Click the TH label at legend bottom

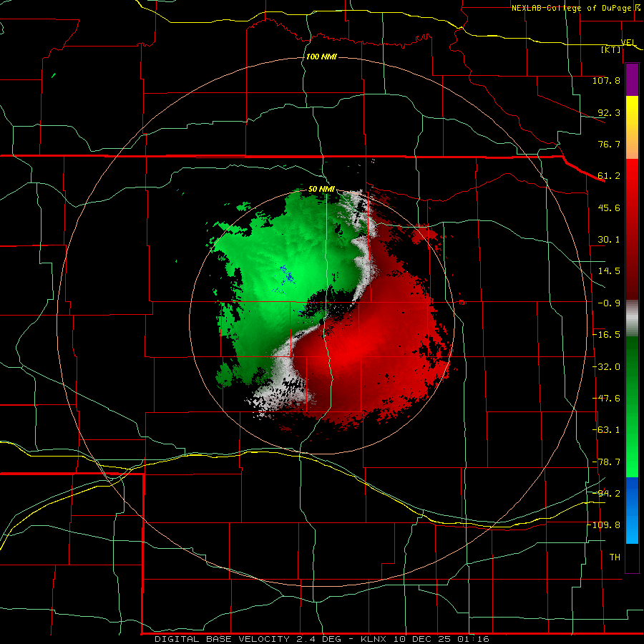[x=615, y=557]
